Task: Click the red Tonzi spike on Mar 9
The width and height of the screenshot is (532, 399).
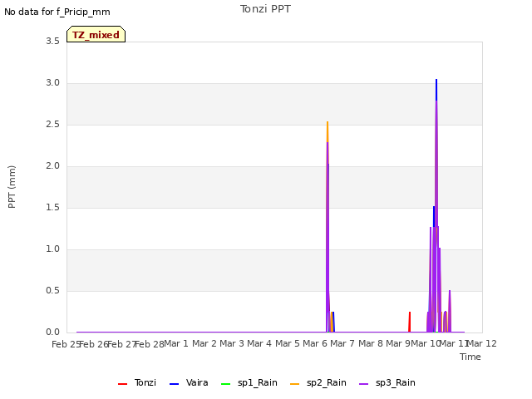Action: click(410, 322)
